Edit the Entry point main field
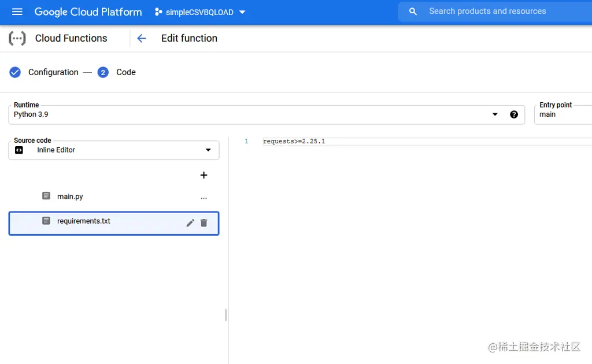The width and height of the screenshot is (592, 364). (563, 114)
